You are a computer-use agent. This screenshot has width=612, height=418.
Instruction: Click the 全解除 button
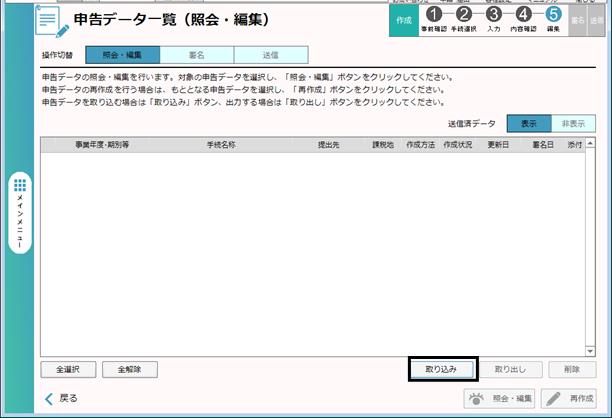tap(130, 369)
